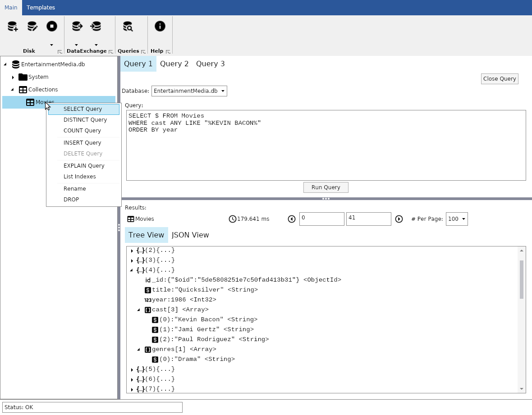Open the data import tool in DataExchange
Screen dimensions: 532x415
tap(96, 26)
